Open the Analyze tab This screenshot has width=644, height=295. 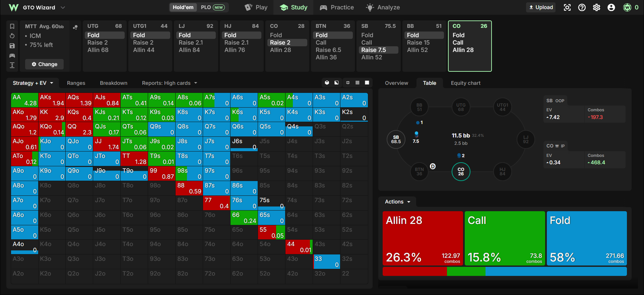[383, 7]
